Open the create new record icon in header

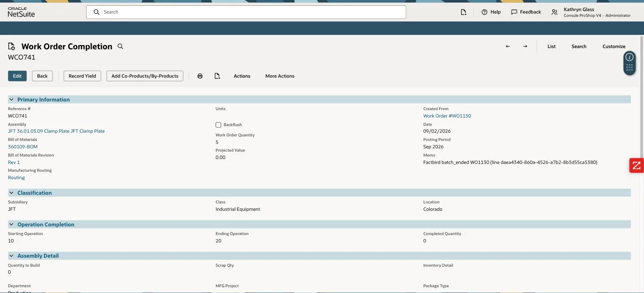click(x=463, y=12)
